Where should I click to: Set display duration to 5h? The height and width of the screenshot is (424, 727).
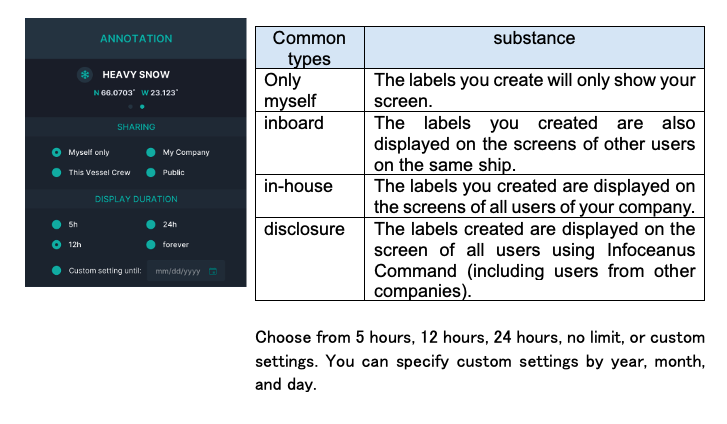point(57,224)
